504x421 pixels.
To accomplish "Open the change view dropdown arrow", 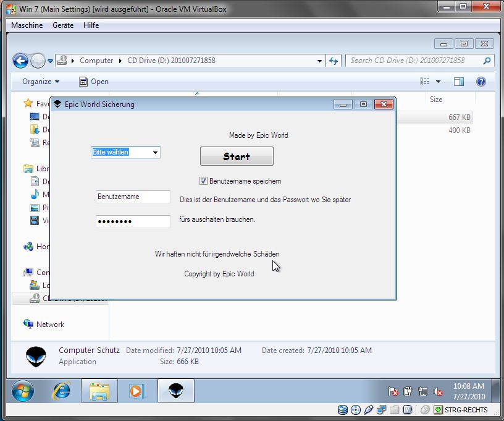I will point(439,82).
